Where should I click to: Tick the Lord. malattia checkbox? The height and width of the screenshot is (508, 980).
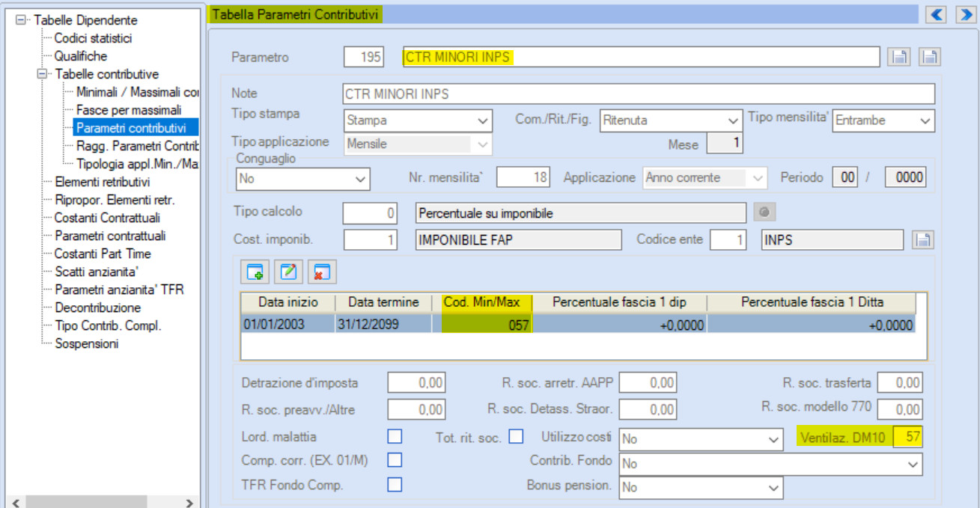point(395,436)
